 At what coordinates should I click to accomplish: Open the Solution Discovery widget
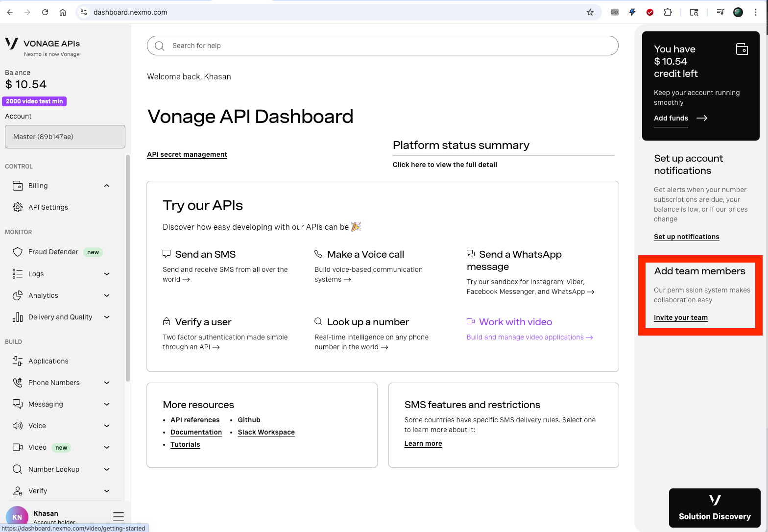(x=715, y=508)
